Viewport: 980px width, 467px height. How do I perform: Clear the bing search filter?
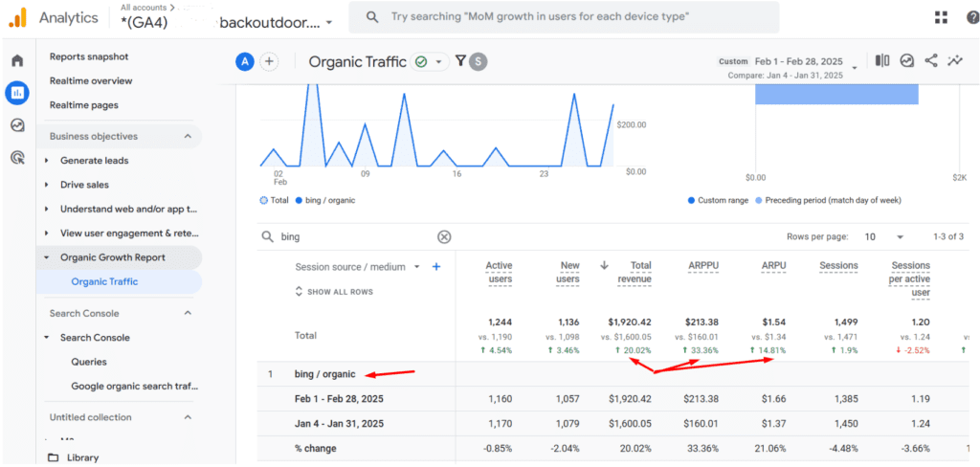point(444,237)
